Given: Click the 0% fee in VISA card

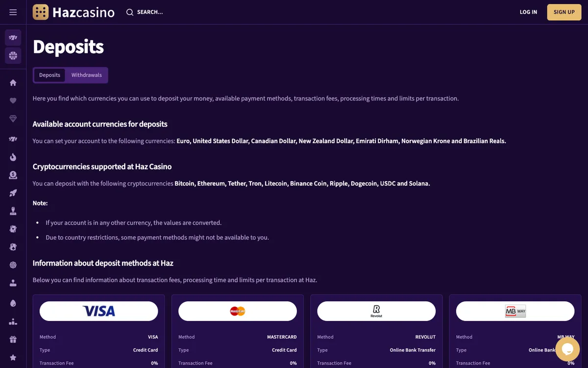Looking at the screenshot, I should (154, 364).
